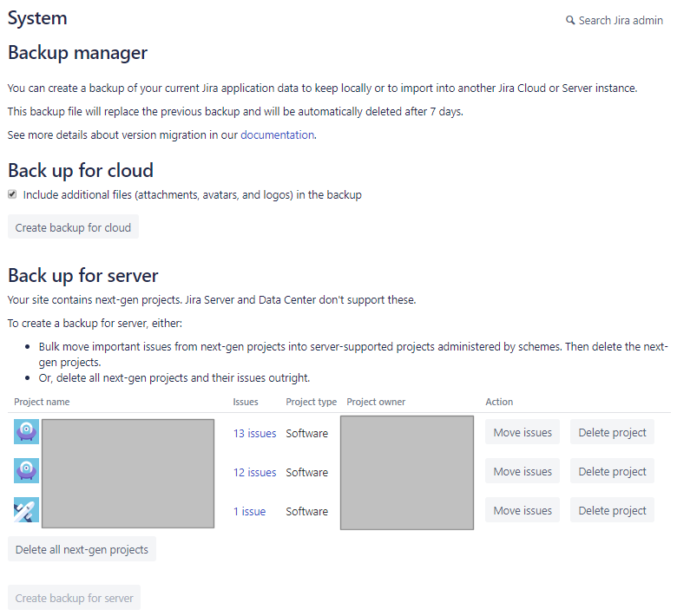Click rocket avatar in 1 issue row
Viewport: 677px width, 616px height.
click(x=26, y=510)
